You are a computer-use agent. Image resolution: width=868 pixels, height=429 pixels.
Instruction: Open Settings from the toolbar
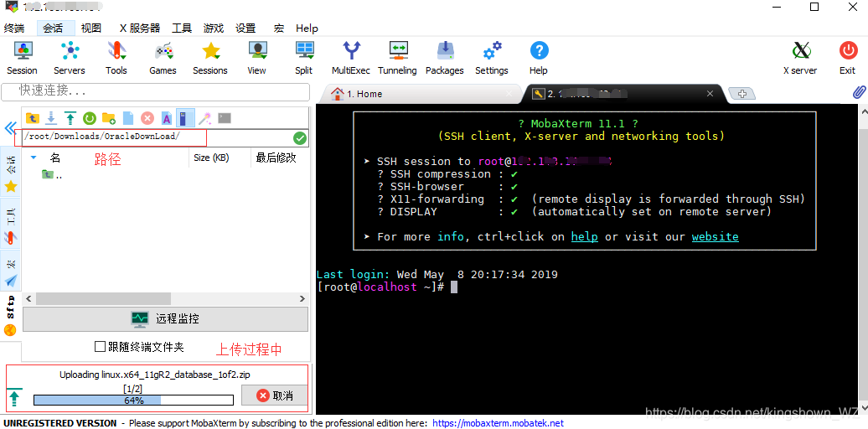coord(492,58)
